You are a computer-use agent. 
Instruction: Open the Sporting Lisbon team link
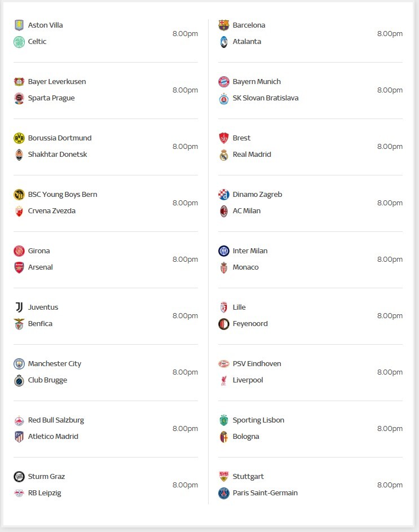[258, 420]
